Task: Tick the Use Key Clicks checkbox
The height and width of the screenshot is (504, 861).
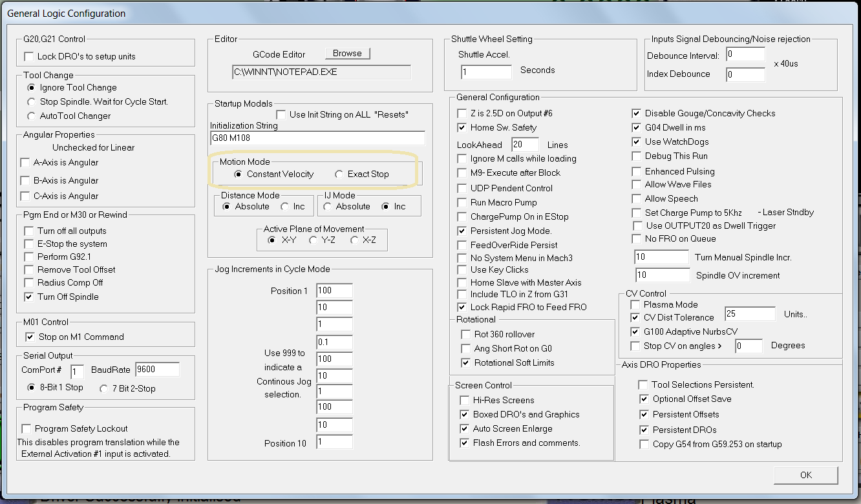Action: 462,269
